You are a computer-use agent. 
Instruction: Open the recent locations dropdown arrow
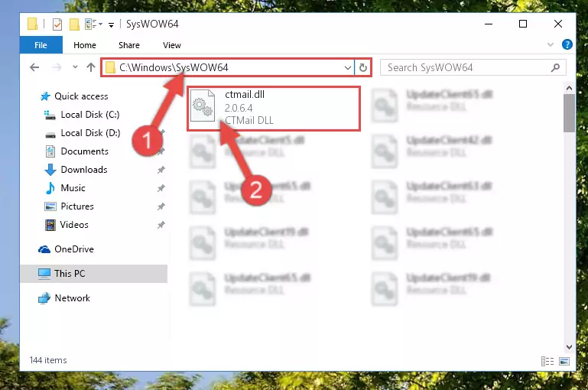coord(75,67)
